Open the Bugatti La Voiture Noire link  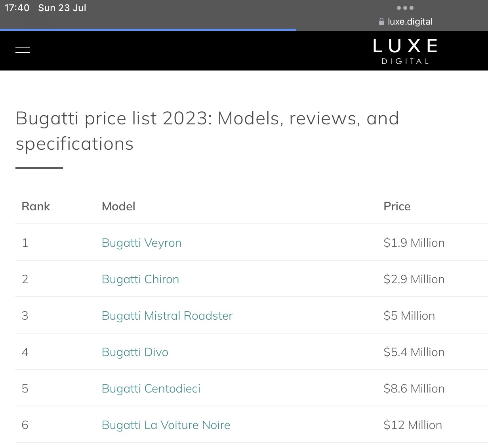166,425
